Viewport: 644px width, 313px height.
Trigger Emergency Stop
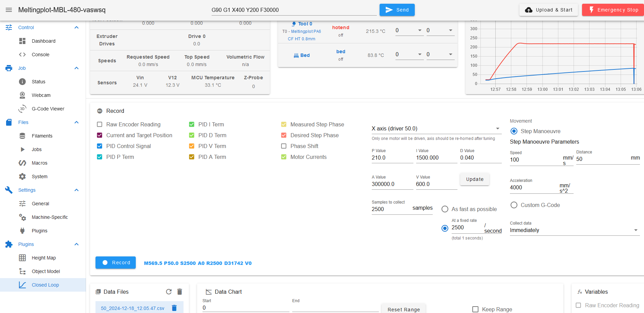coord(613,10)
